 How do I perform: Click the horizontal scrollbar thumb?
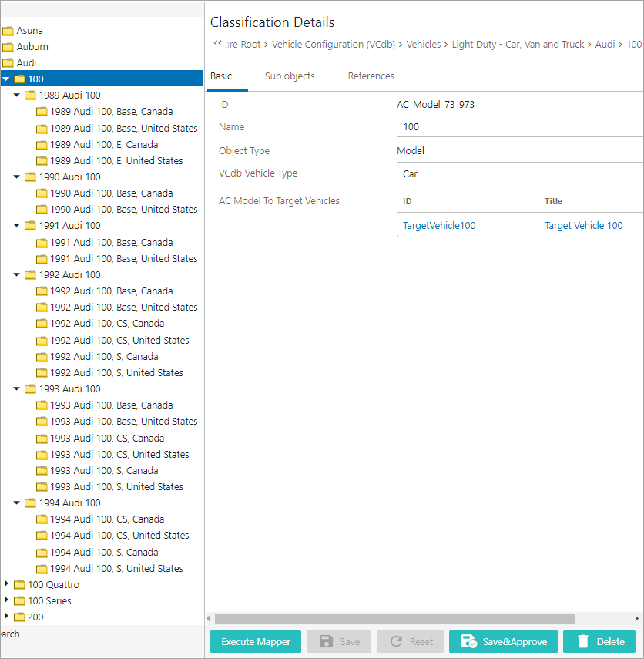pos(395,618)
